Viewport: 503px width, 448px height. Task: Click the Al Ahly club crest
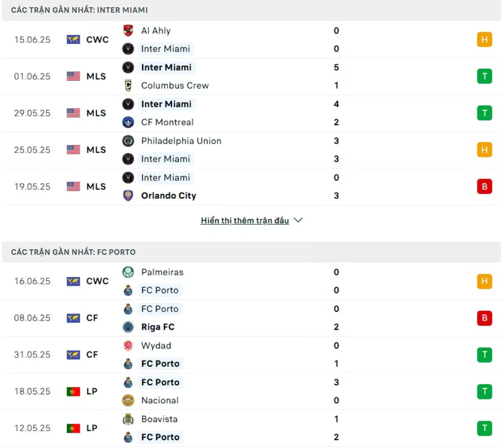pyautogui.click(x=128, y=31)
